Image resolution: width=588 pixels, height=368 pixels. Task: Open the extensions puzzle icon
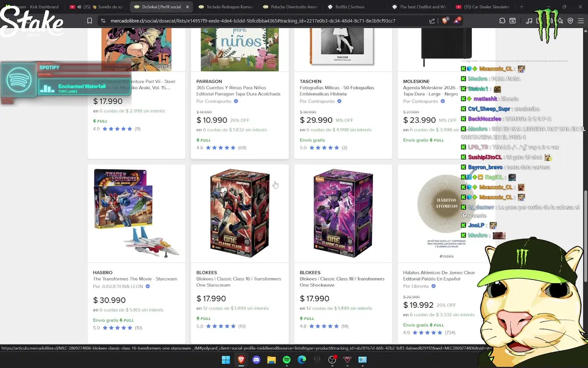click(x=502, y=21)
